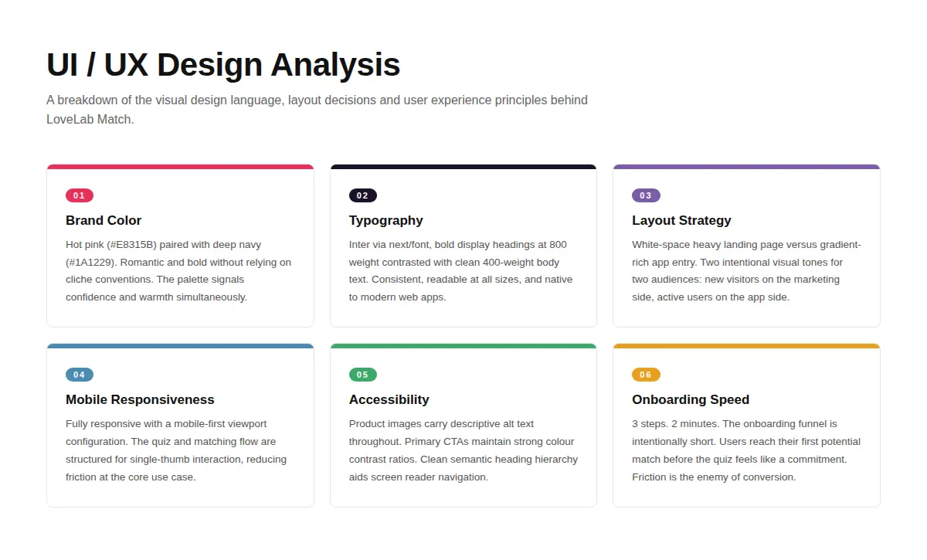Click the purple 03 number badge
This screenshot has width=927, height=560.
point(646,195)
